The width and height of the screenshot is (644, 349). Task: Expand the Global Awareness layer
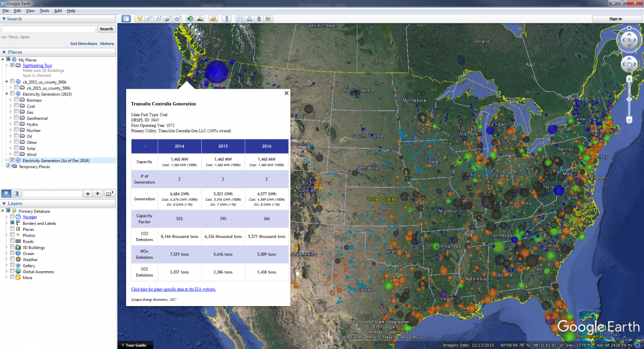click(6, 272)
